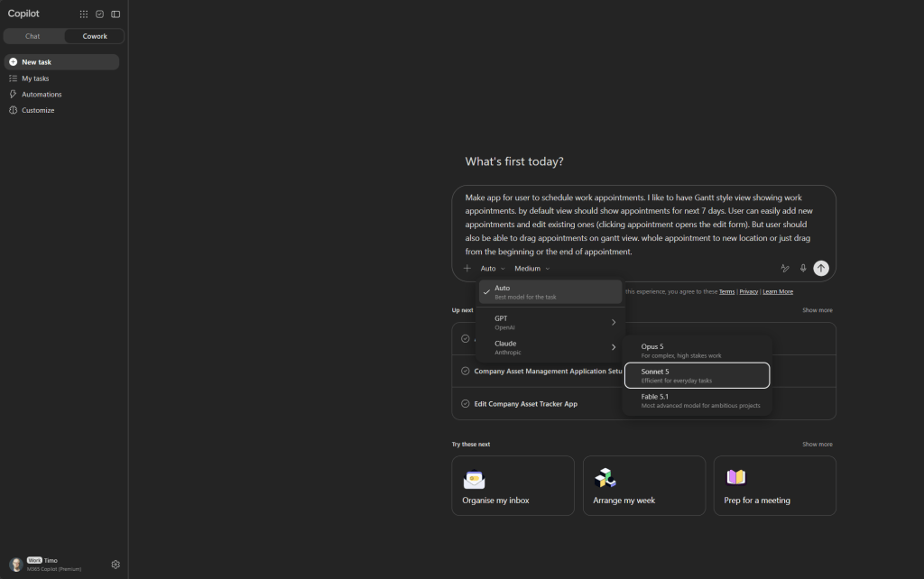924x579 pixels.
Task: Open the apps grid icon beside Copilot
Action: pos(84,14)
